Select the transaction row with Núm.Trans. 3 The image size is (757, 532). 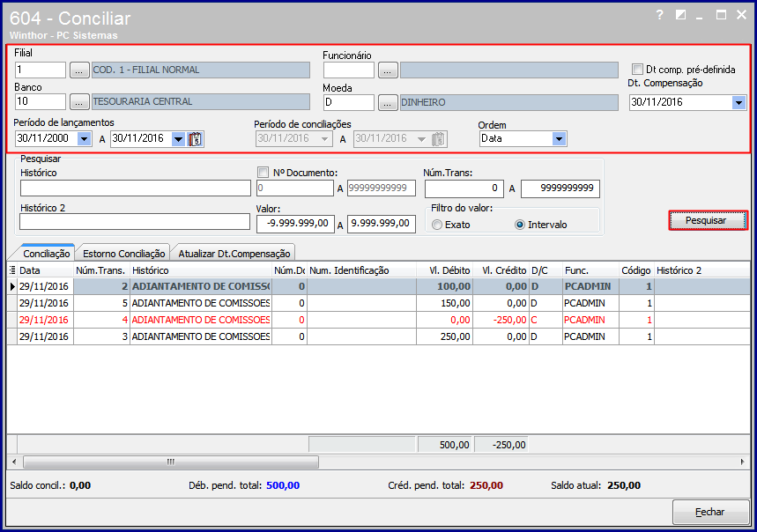pyautogui.click(x=379, y=336)
